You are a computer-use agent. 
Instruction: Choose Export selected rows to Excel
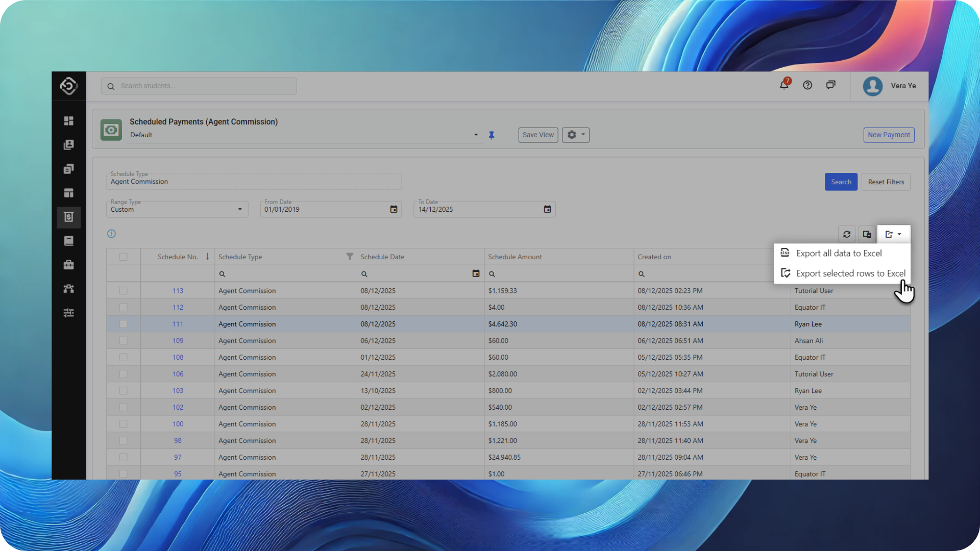(850, 273)
